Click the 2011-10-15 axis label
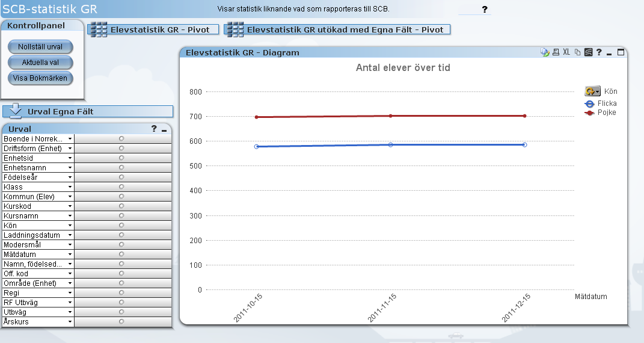 (248, 308)
